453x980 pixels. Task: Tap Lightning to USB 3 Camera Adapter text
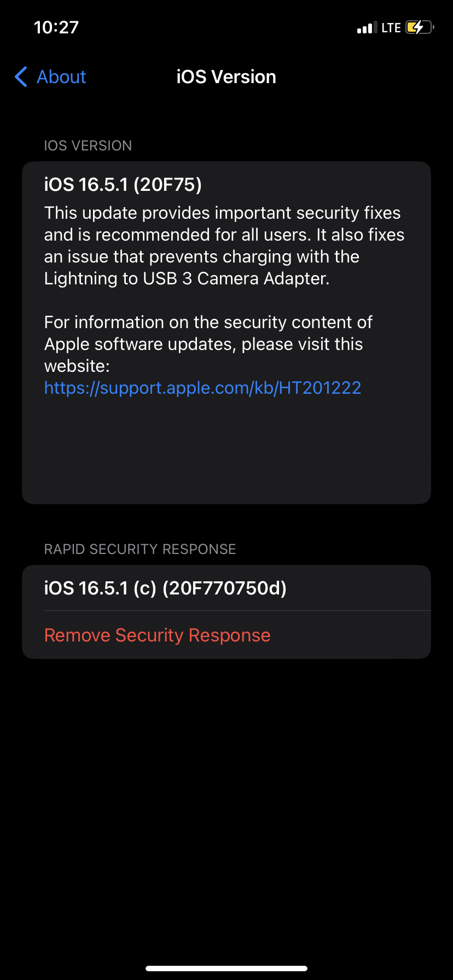pos(187,278)
